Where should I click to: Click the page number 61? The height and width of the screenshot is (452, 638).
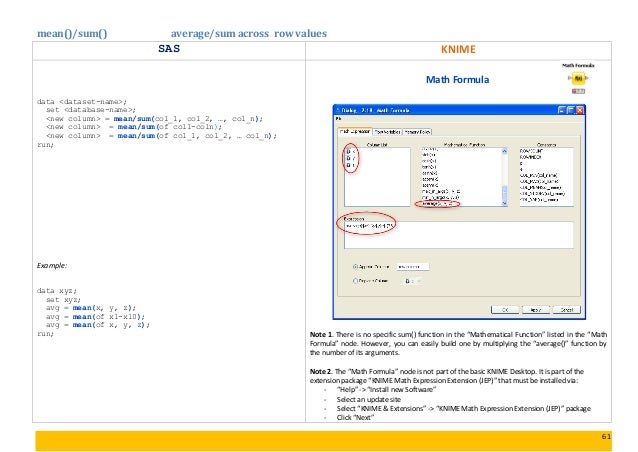click(x=606, y=437)
